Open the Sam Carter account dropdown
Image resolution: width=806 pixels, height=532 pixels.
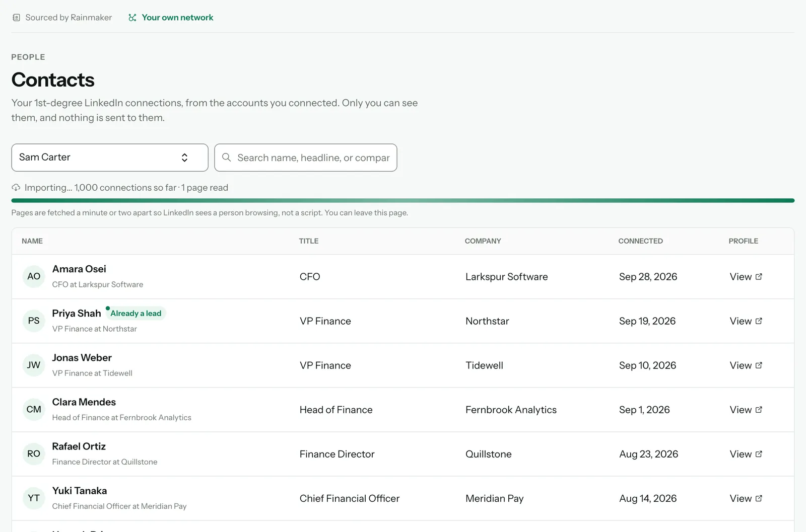pyautogui.click(x=110, y=158)
